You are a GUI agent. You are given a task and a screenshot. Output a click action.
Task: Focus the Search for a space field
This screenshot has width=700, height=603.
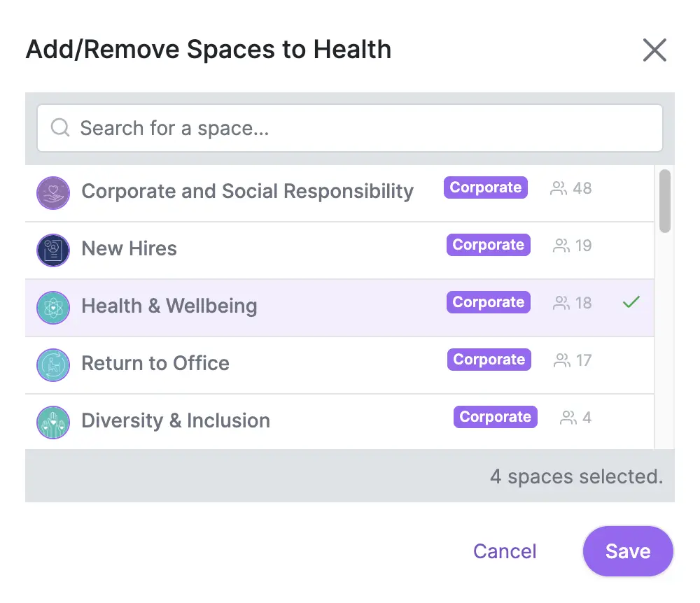pyautogui.click(x=349, y=128)
